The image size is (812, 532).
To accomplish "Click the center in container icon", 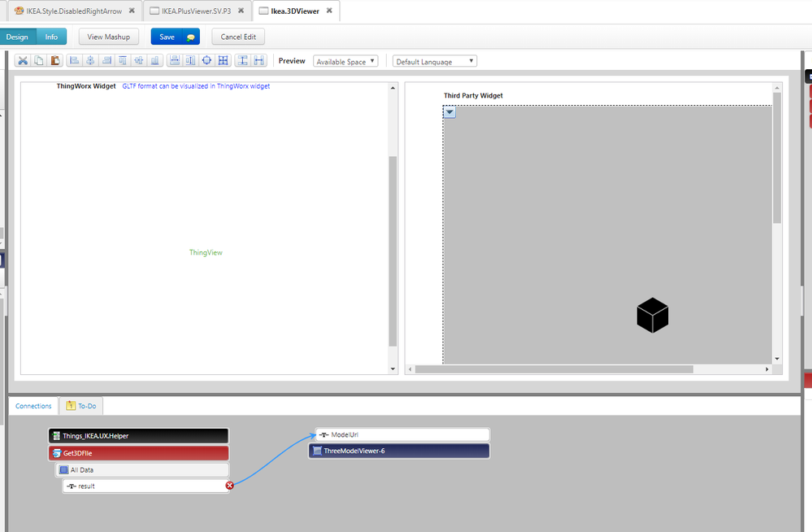I will pos(206,59).
